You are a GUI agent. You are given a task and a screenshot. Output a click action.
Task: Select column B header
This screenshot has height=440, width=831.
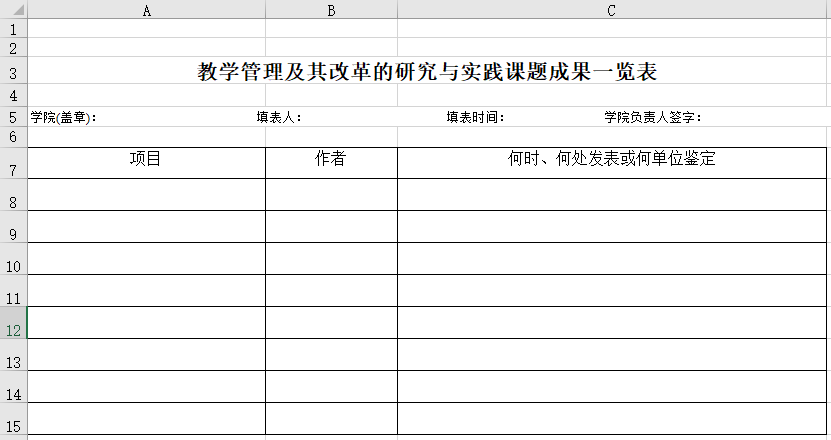(x=331, y=10)
